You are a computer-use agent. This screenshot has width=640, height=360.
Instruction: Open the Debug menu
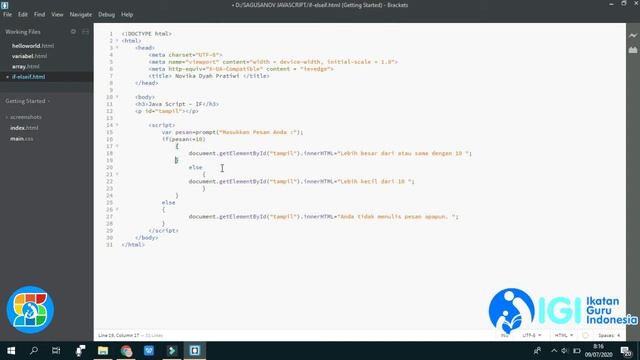tap(106, 14)
